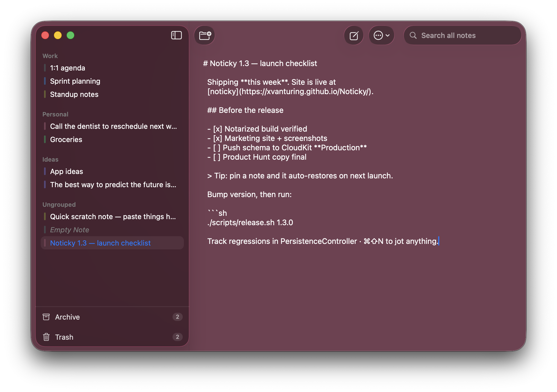Open the Archive icon in sidebar
Screen dimensions: 557x392
click(x=46, y=317)
